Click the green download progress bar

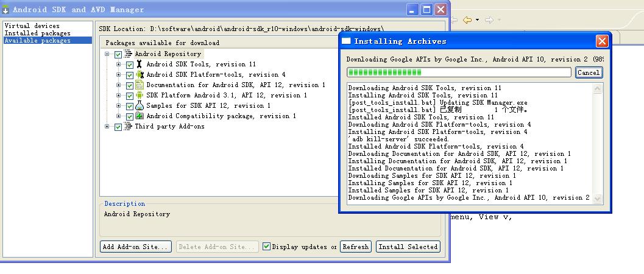459,72
